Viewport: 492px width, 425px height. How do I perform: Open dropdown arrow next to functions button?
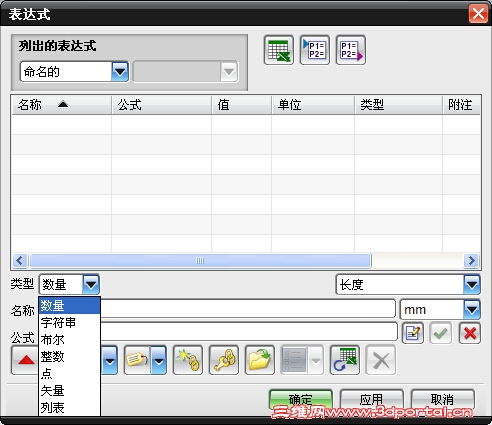coord(110,360)
